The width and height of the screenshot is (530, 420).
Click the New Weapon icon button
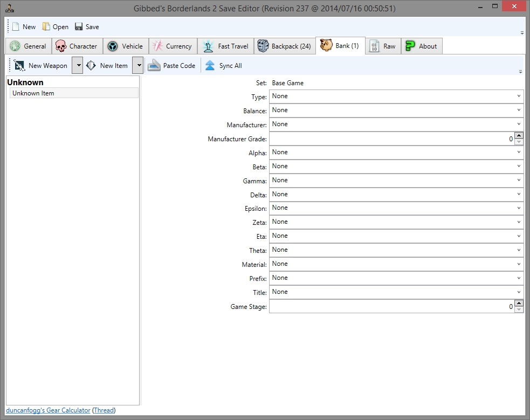20,66
